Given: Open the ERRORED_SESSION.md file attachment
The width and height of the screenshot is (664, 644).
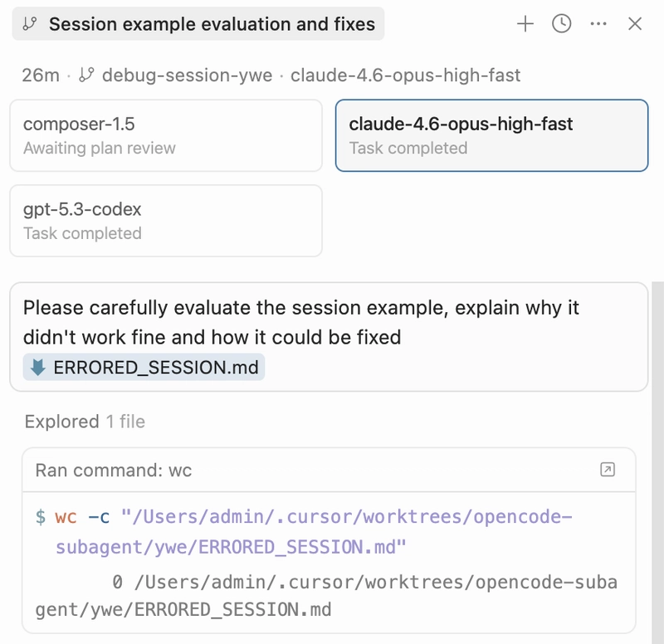Looking at the screenshot, I should tap(155, 367).
